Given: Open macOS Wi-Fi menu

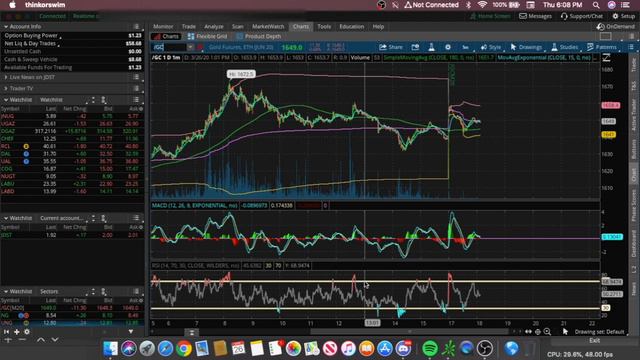Looking at the screenshot, I should 482,5.
